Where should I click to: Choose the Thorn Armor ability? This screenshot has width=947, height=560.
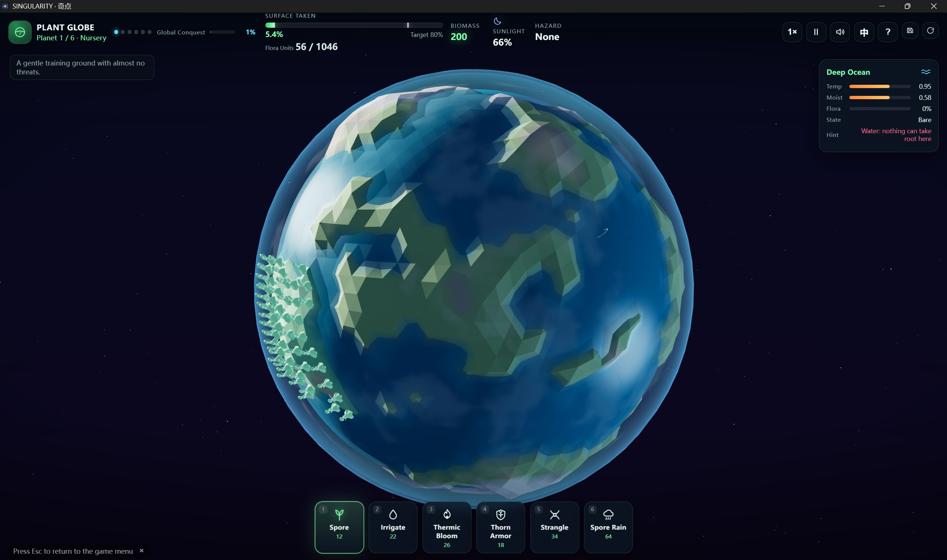point(500,527)
